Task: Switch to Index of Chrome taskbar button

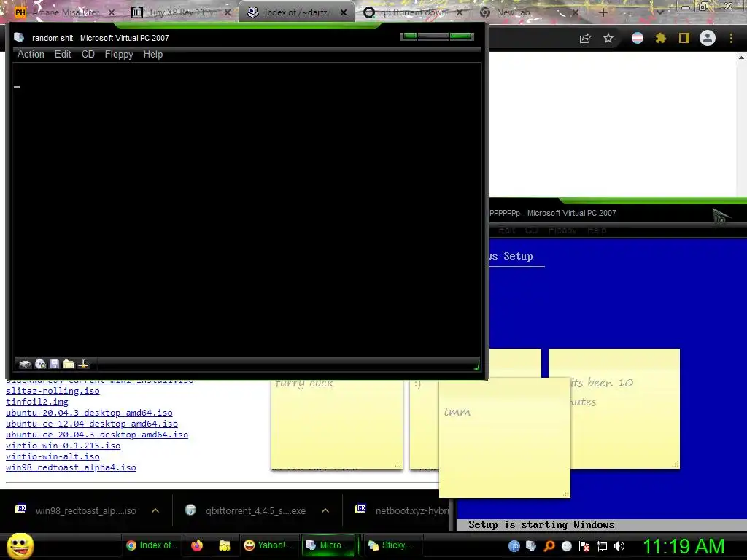Action: point(152,545)
